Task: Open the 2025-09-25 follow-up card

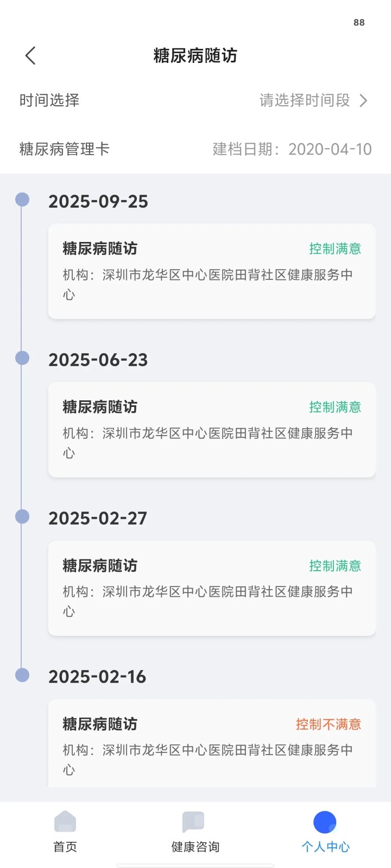Action: coord(212,271)
